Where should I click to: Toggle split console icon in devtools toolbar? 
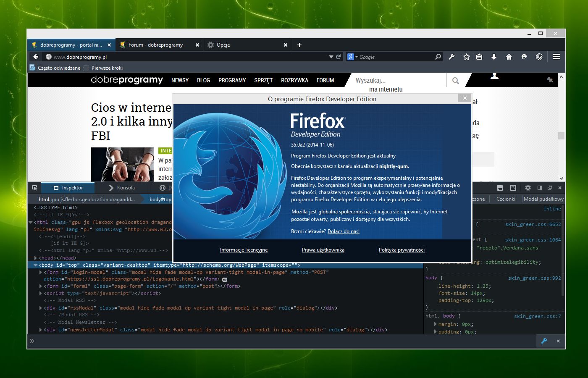point(500,188)
